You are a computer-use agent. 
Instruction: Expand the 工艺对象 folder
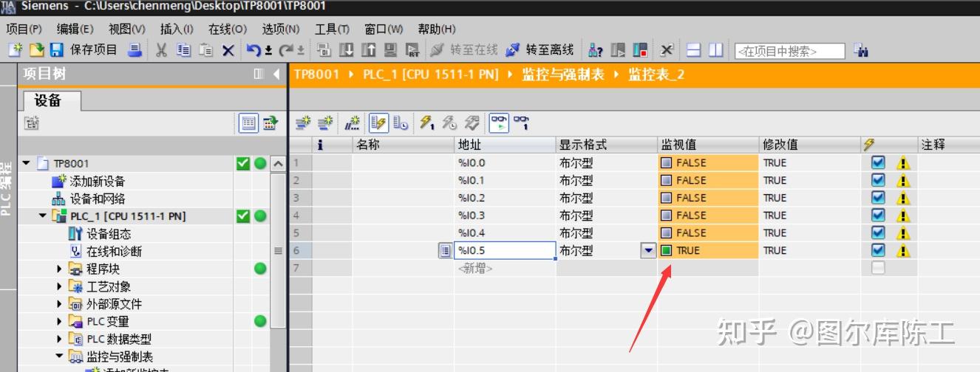click(x=60, y=286)
